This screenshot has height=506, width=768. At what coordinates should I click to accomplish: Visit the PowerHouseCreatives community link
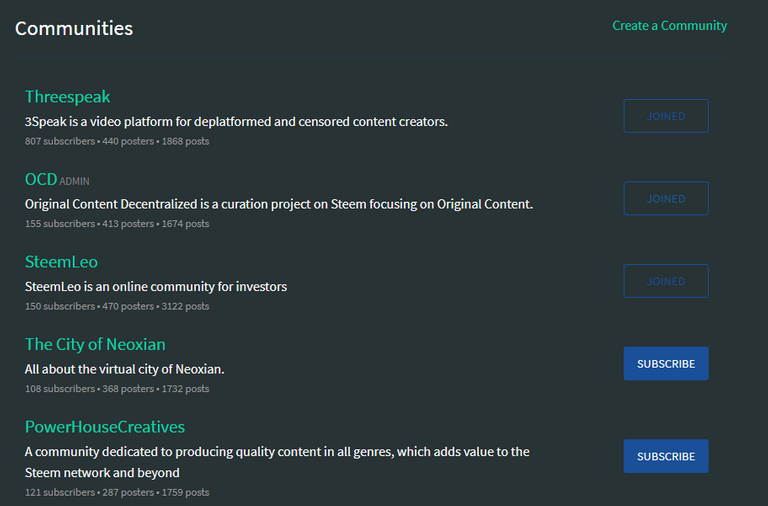pos(105,427)
